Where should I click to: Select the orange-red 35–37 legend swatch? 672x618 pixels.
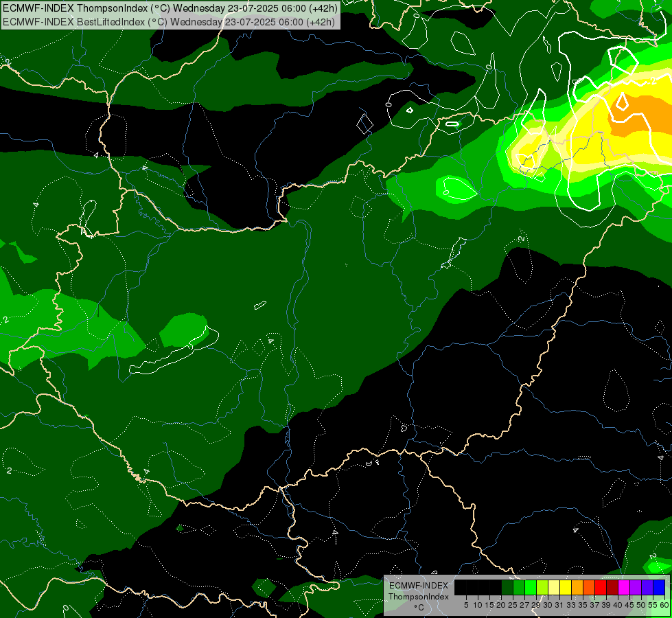click(x=589, y=587)
